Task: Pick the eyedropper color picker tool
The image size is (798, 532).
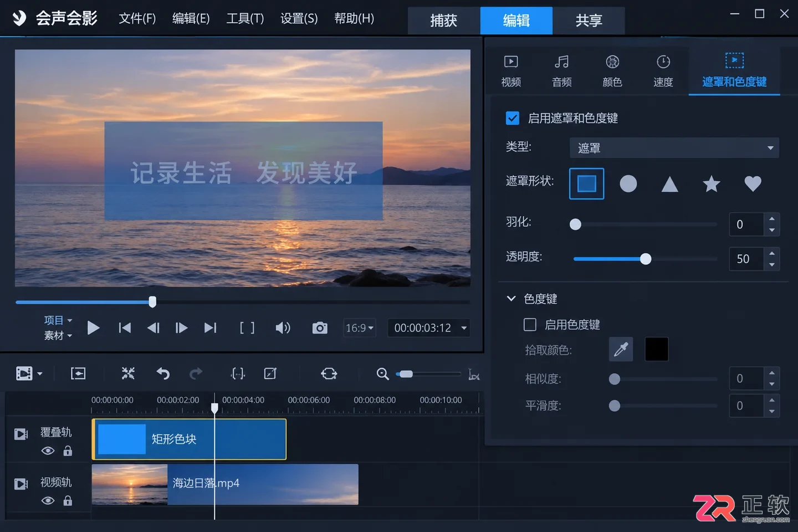Action: point(621,349)
